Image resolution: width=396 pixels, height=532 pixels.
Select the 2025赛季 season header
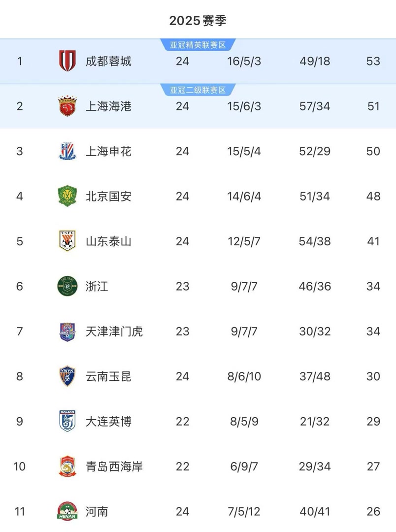(x=198, y=20)
